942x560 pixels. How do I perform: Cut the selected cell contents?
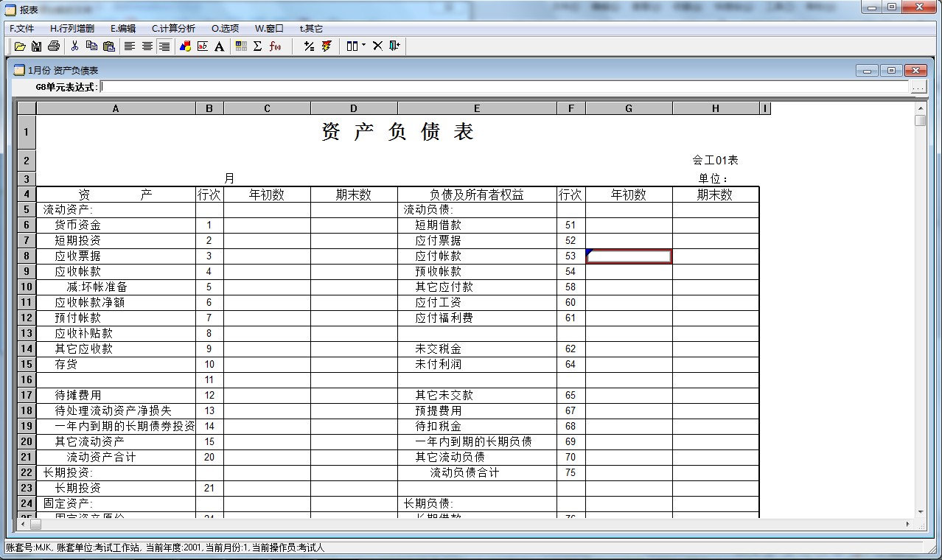(x=74, y=46)
